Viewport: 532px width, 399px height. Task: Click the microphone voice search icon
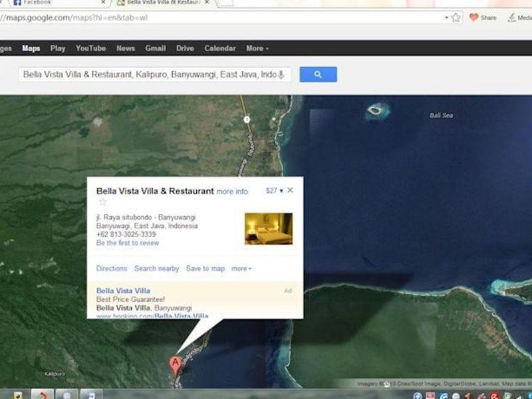pos(281,74)
